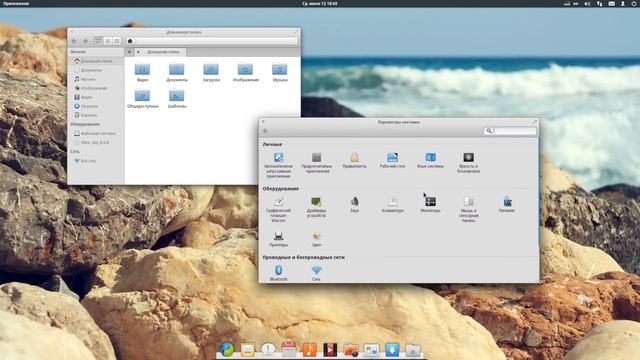Open the network indicator in panel
Screen dimensions: 640x360
click(x=600, y=3)
